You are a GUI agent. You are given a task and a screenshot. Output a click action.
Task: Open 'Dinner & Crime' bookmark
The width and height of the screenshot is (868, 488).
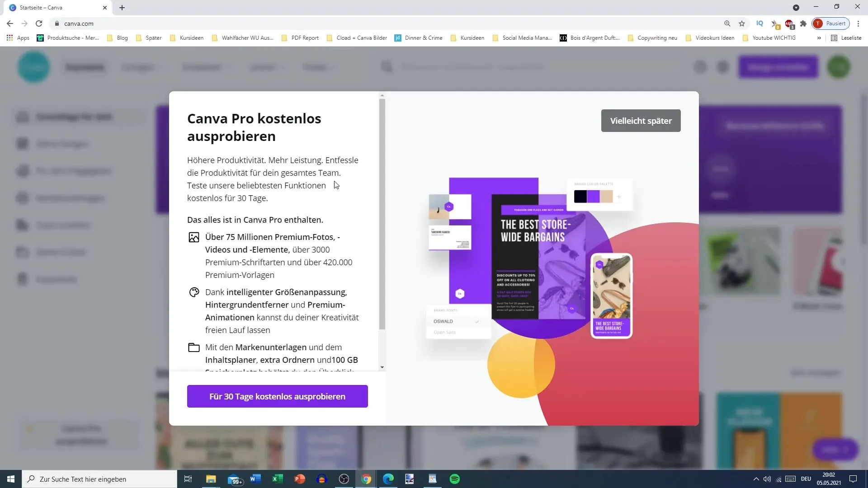419,38
